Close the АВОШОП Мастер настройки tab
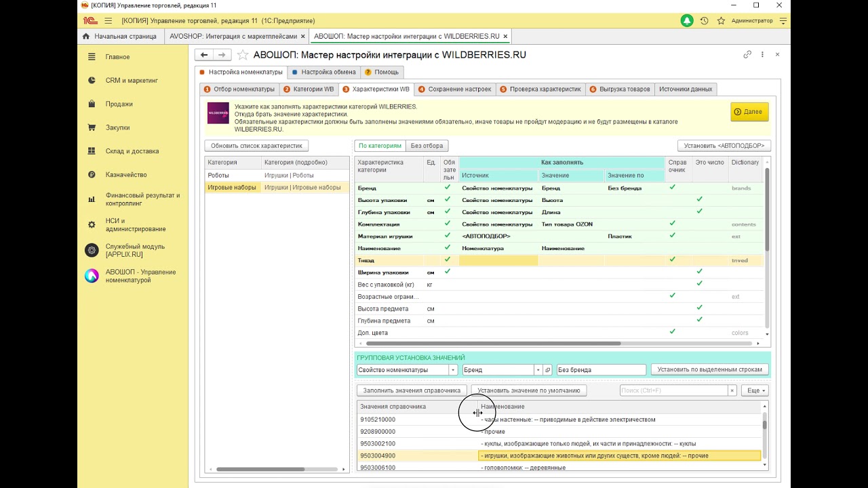Image resolution: width=868 pixels, height=488 pixels. pyautogui.click(x=505, y=36)
